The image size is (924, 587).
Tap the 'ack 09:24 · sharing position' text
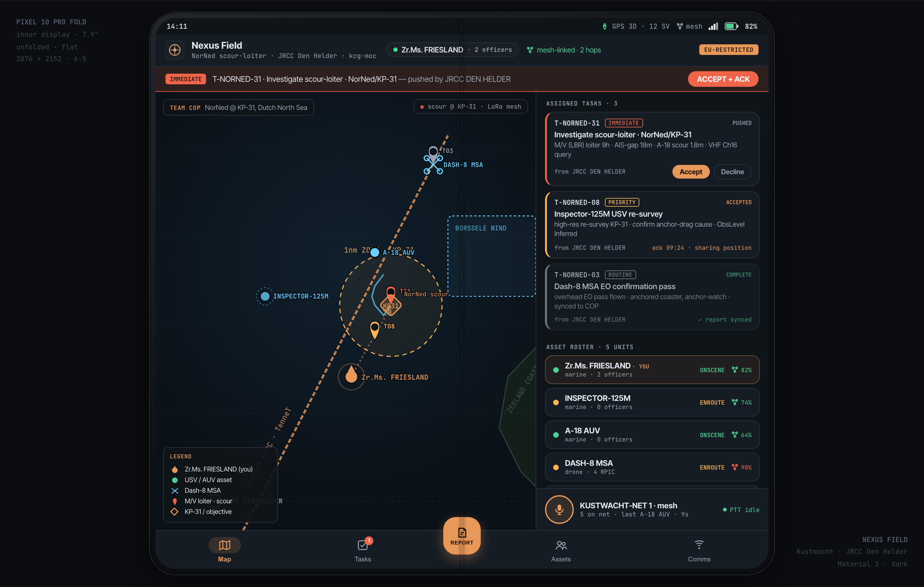pos(701,248)
